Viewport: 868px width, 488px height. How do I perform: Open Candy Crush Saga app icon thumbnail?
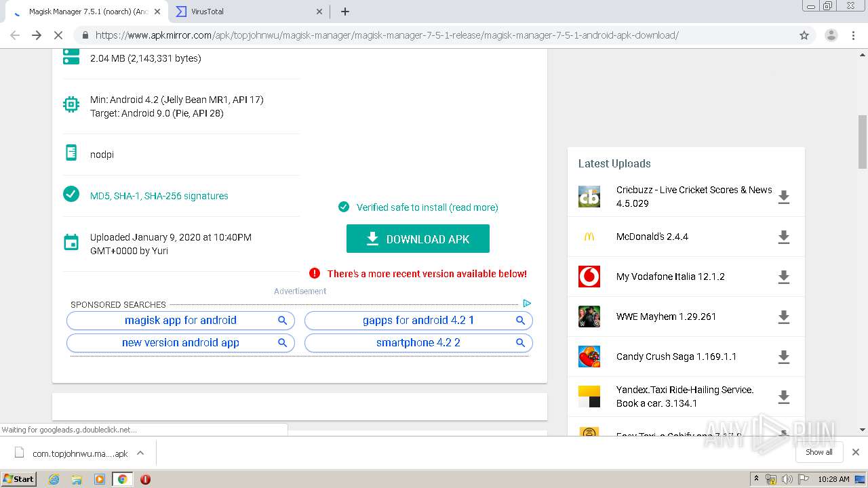tap(589, 357)
